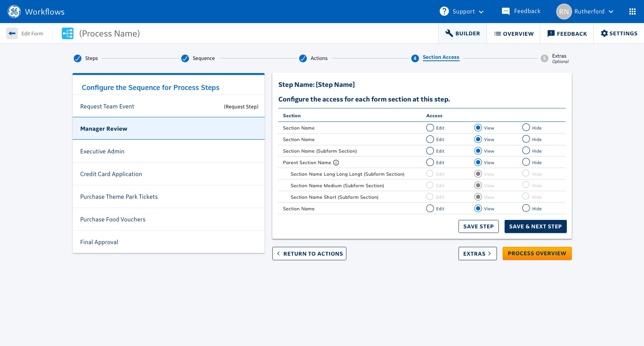This screenshot has width=644, height=346.
Task: Click the Extras button with chevron
Action: (477, 254)
